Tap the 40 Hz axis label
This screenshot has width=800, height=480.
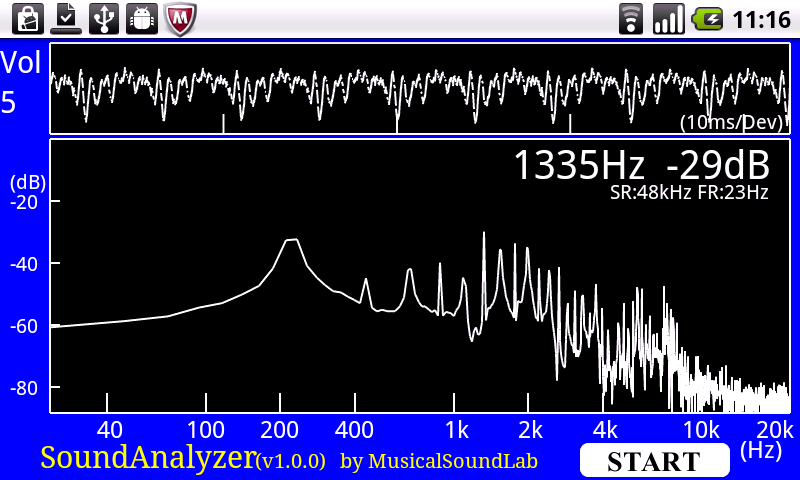pyautogui.click(x=109, y=430)
